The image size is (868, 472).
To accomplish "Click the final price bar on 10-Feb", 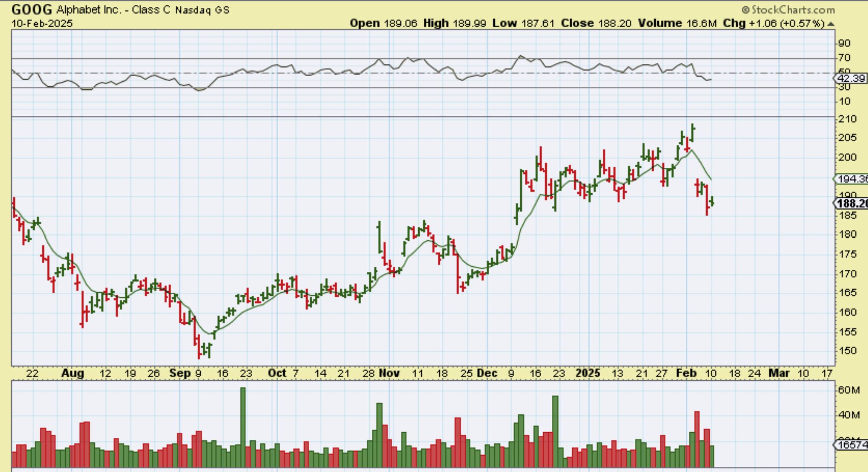I will click(712, 202).
